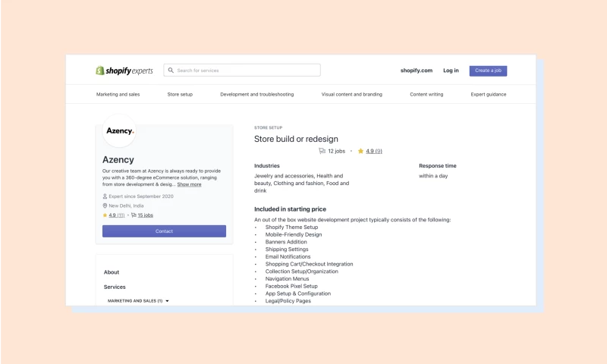Click the location pin icon

point(105,206)
